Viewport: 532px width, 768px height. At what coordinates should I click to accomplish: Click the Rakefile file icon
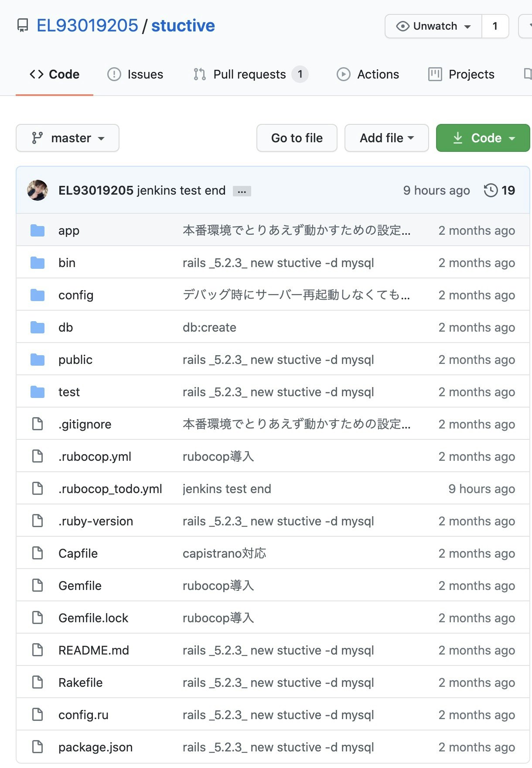(38, 682)
